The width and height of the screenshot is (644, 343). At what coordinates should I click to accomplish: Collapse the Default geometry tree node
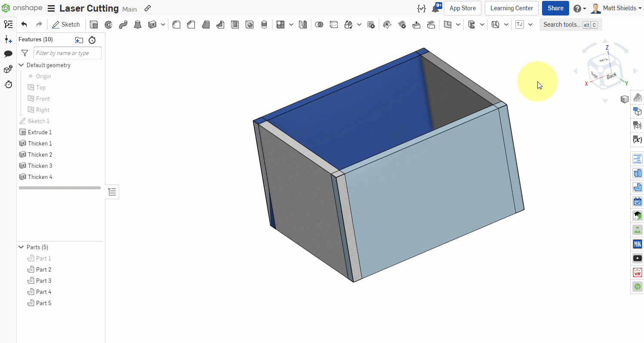[x=22, y=65]
